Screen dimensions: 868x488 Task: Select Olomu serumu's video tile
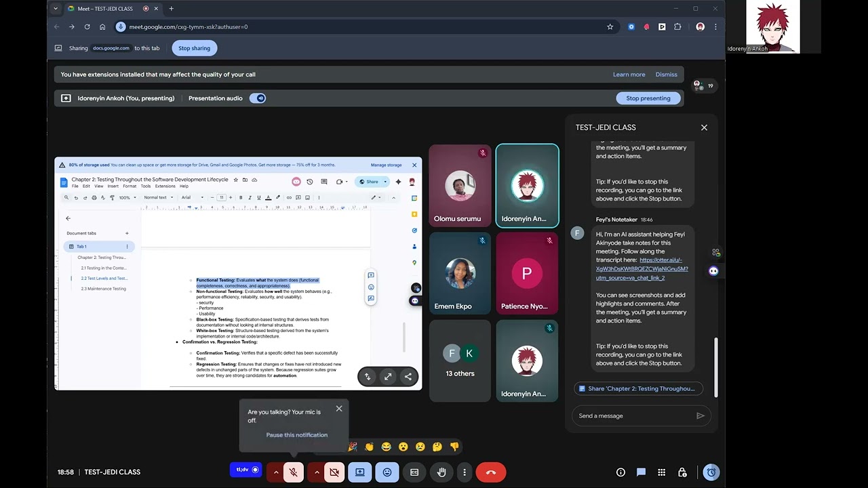pos(460,186)
